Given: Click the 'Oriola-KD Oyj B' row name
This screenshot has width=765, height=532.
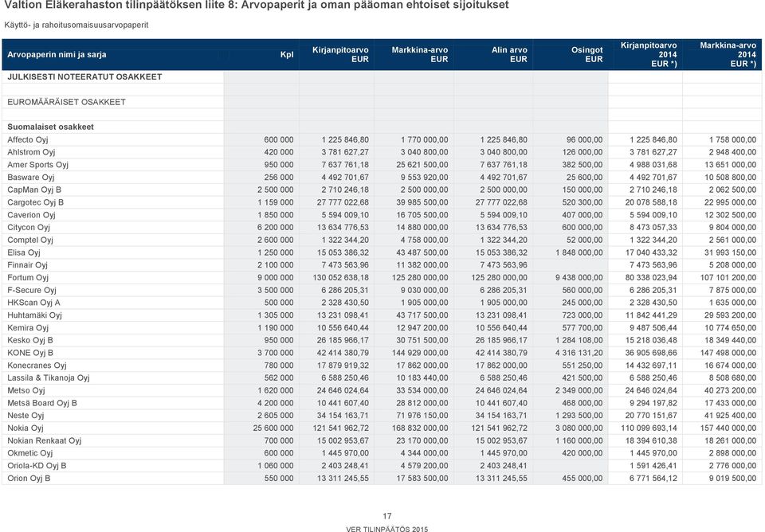Looking at the screenshot, I should pyautogui.click(x=37, y=466).
